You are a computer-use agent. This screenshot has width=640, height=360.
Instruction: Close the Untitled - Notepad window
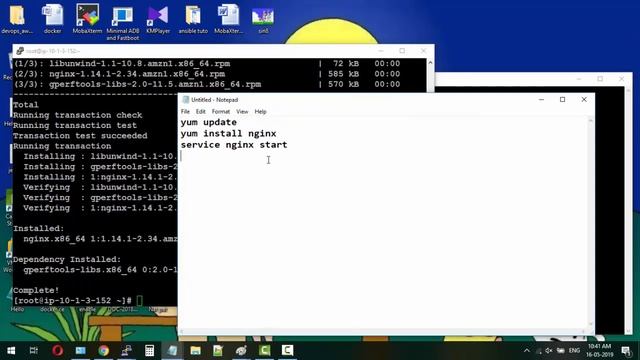[x=584, y=100]
